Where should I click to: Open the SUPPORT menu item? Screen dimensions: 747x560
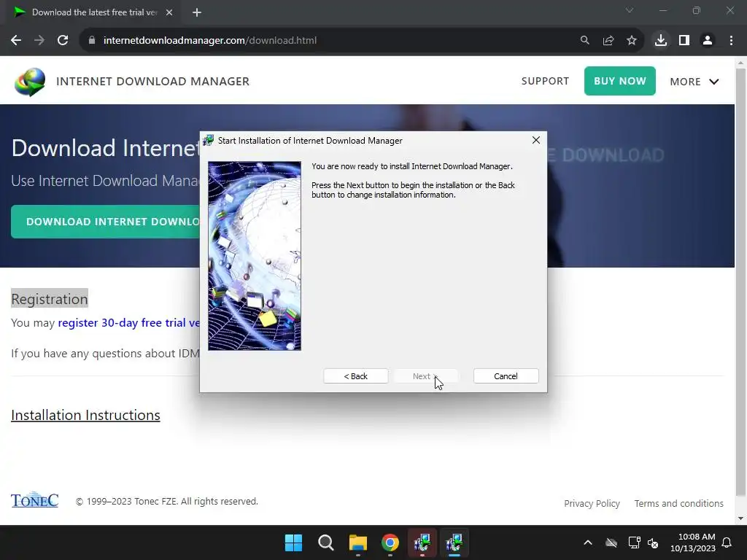pyautogui.click(x=545, y=81)
